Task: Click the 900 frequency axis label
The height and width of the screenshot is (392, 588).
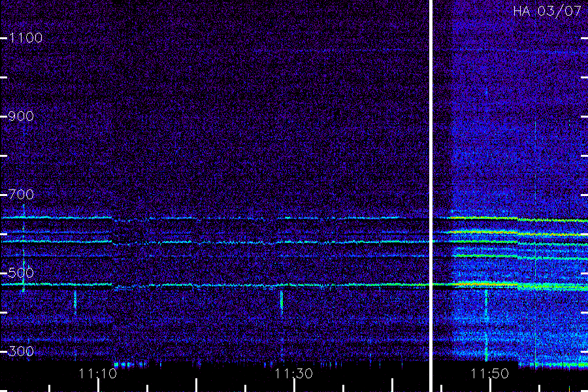Action: click(x=21, y=116)
